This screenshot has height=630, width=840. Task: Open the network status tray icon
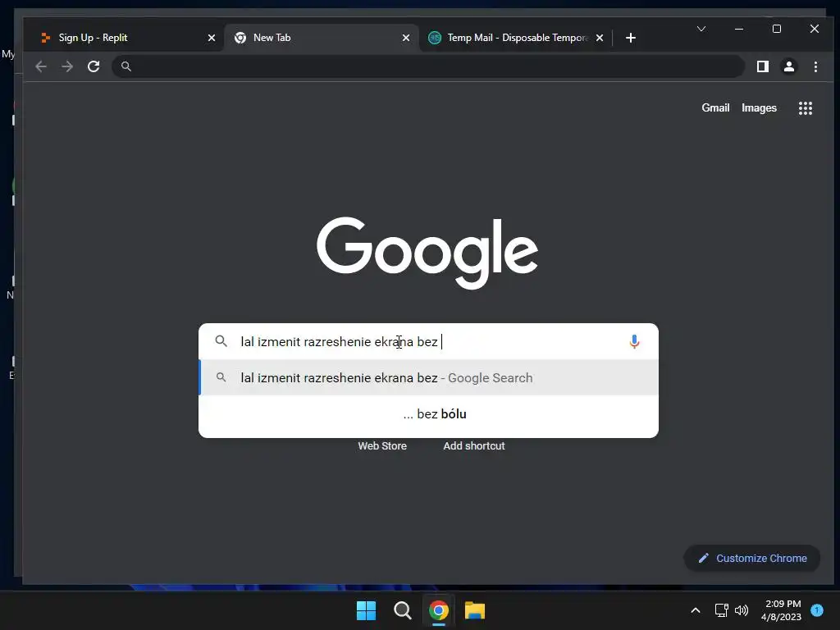click(x=721, y=610)
